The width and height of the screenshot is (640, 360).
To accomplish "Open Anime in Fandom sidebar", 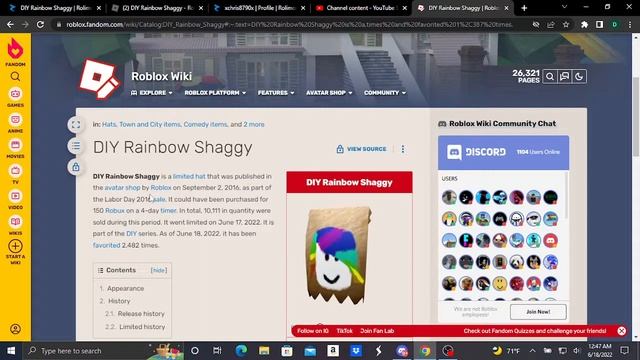I will 15,124.
